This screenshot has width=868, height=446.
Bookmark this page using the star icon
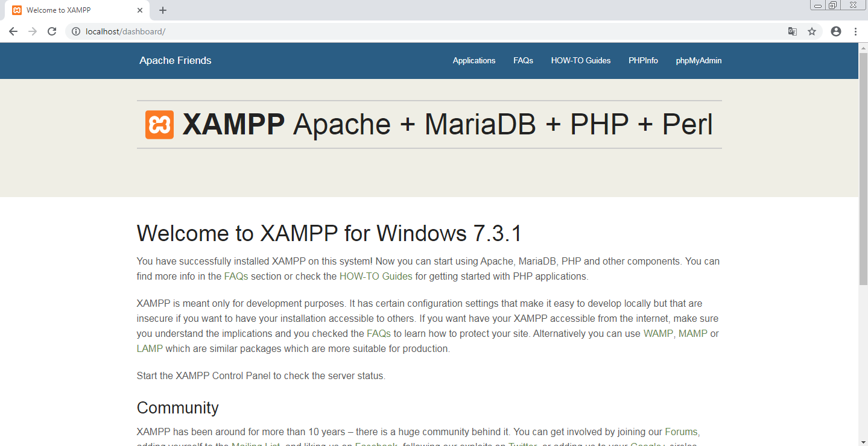(x=812, y=31)
